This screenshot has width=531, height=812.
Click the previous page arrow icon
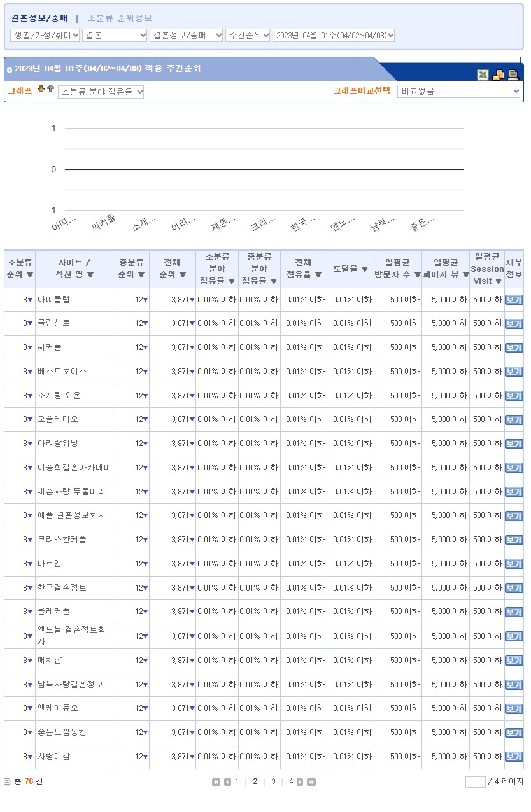(x=227, y=782)
